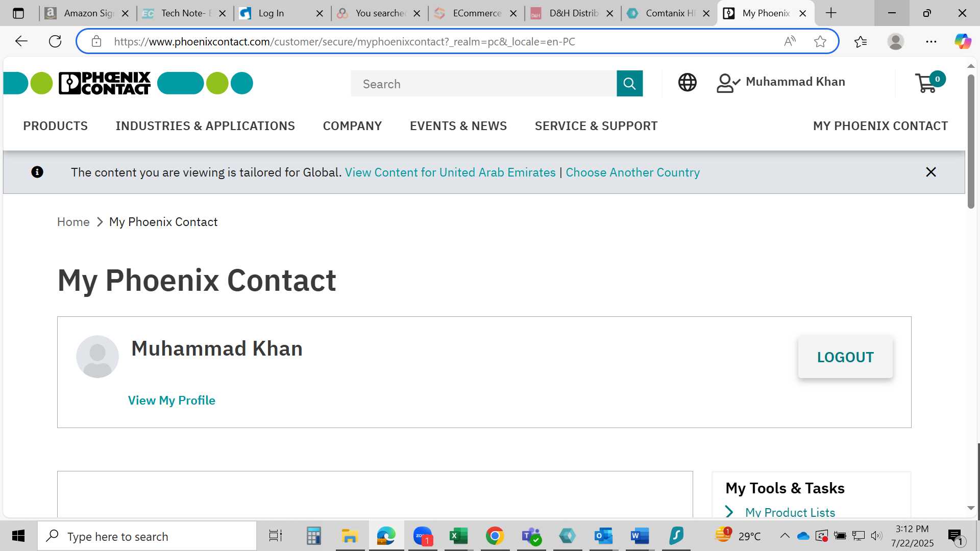980x551 pixels.
Task: Open the shopping cart icon
Action: (x=929, y=82)
